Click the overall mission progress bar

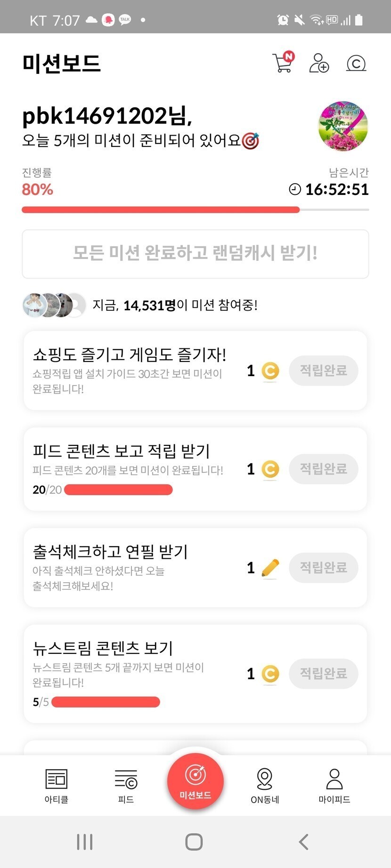tap(195, 210)
